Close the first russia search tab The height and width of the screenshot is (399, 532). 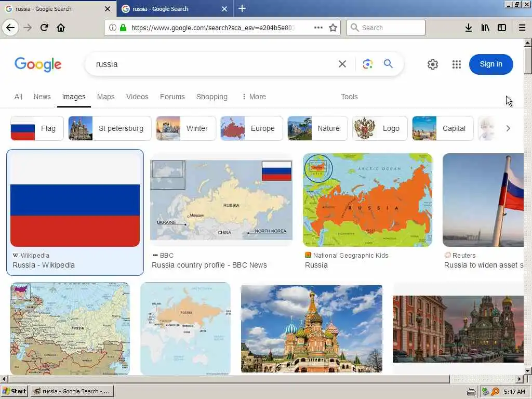coord(108,9)
